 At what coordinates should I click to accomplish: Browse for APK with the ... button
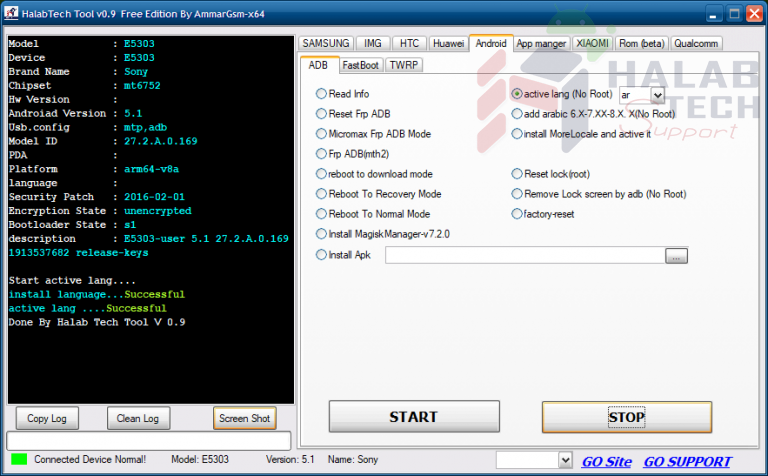coord(676,256)
